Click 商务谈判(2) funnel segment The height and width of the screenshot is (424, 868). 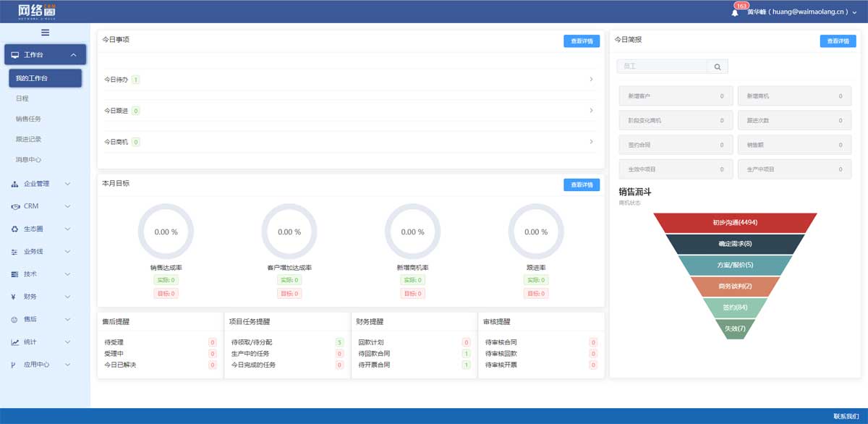[735, 286]
